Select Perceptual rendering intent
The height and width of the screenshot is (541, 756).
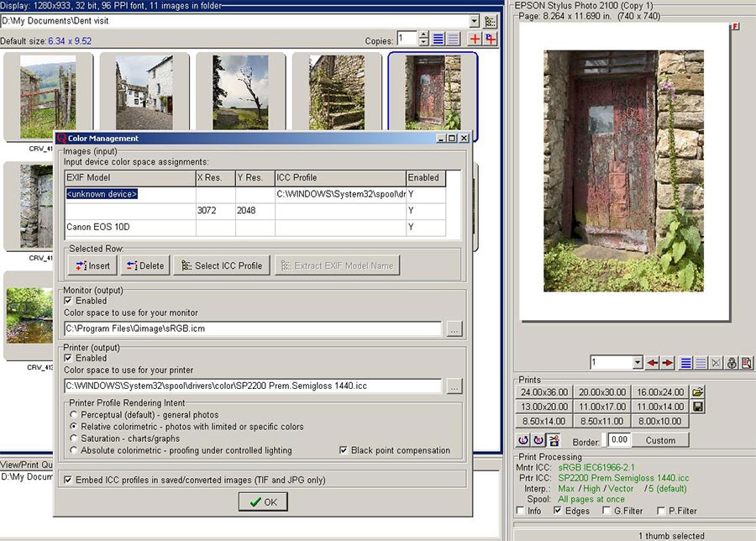75,415
